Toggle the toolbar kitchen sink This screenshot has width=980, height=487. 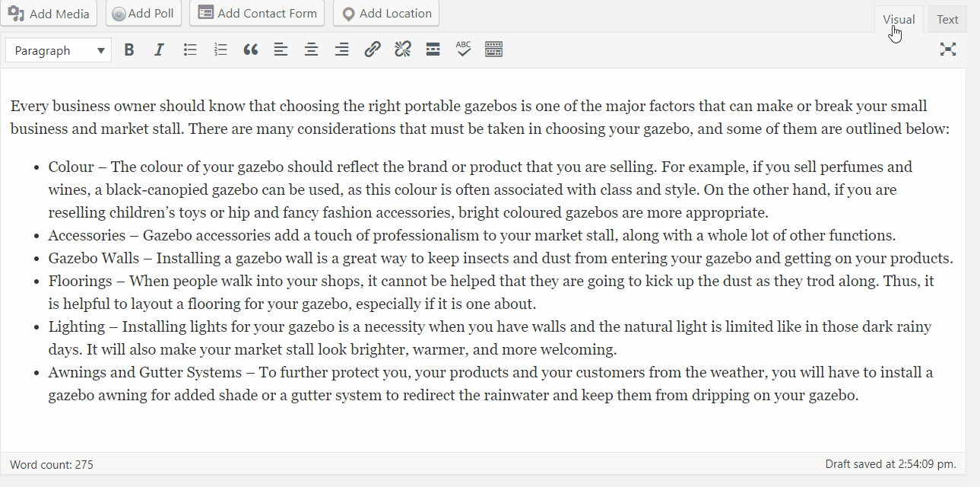point(494,50)
